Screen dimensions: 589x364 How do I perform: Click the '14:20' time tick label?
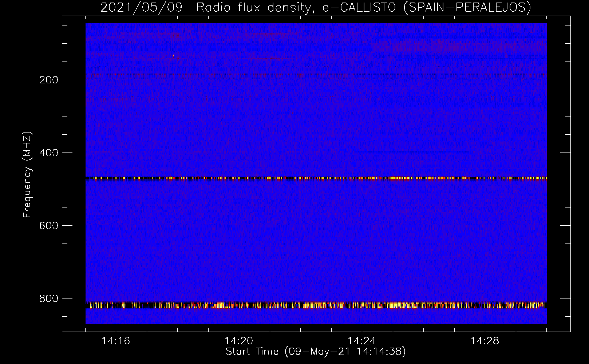tap(239, 341)
